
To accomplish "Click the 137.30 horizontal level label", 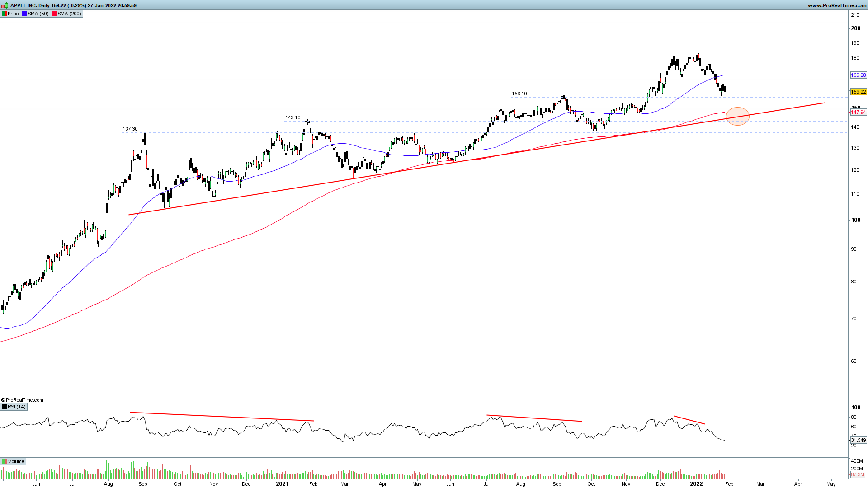I will (x=130, y=129).
